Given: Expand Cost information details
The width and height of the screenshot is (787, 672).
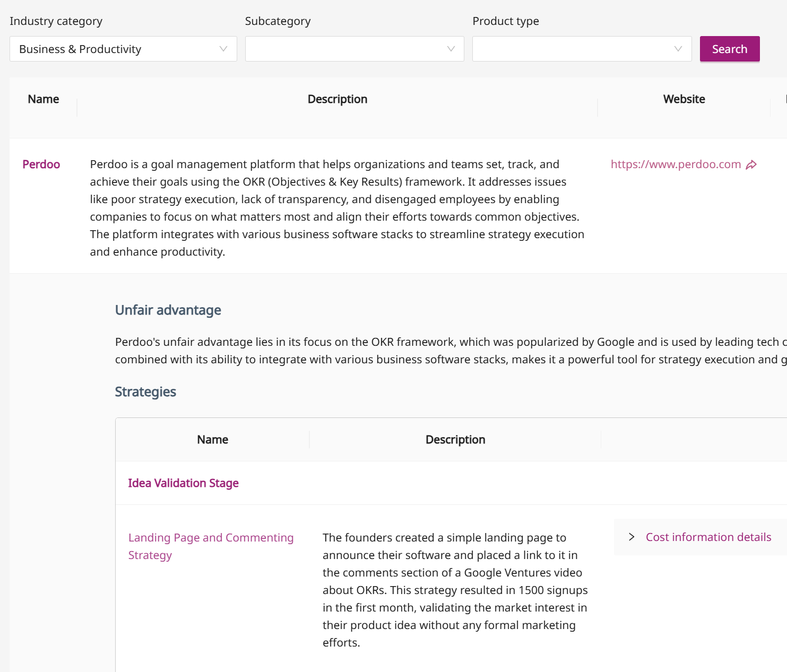Looking at the screenshot, I should pos(708,537).
